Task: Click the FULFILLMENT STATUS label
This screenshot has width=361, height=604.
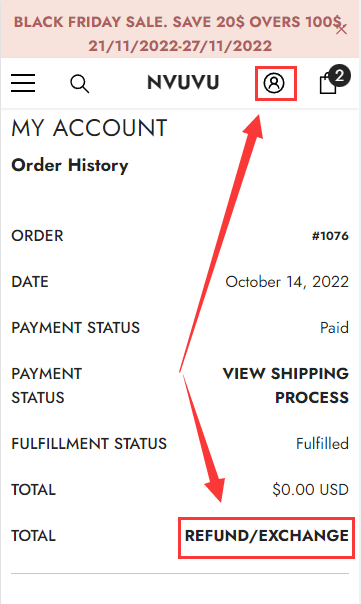Action: 89,443
